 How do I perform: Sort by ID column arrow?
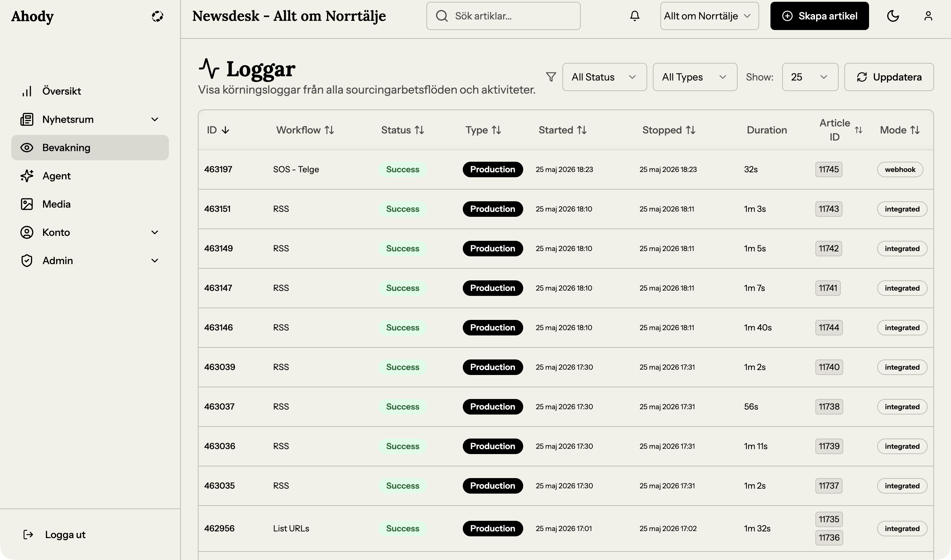click(225, 130)
